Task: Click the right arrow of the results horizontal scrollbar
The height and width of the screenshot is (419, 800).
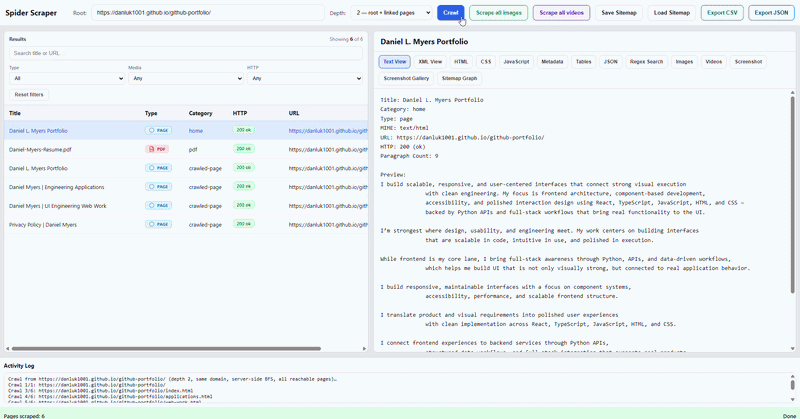Action: coord(364,349)
